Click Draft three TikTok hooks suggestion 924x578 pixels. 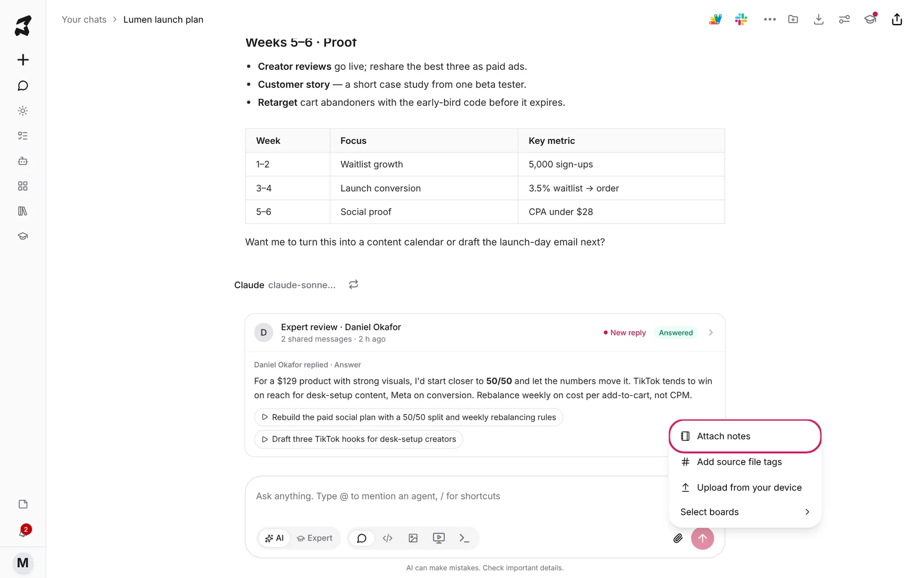pyautogui.click(x=359, y=439)
